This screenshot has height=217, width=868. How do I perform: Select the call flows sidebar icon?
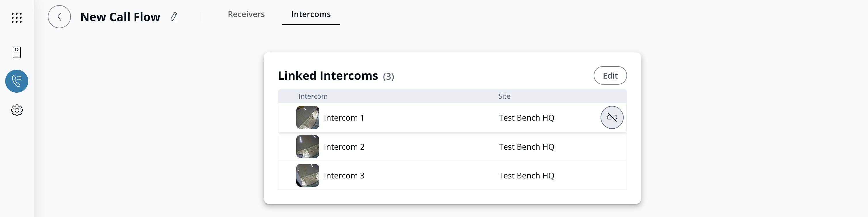tap(16, 81)
